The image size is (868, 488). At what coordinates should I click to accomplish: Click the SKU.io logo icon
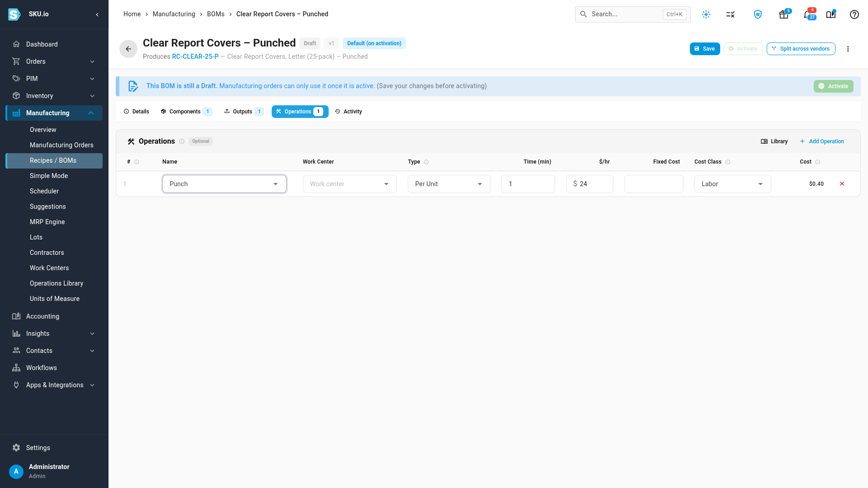14,14
